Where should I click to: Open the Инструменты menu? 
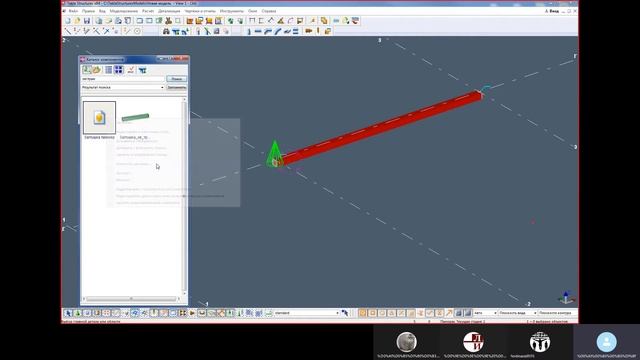tap(232, 11)
